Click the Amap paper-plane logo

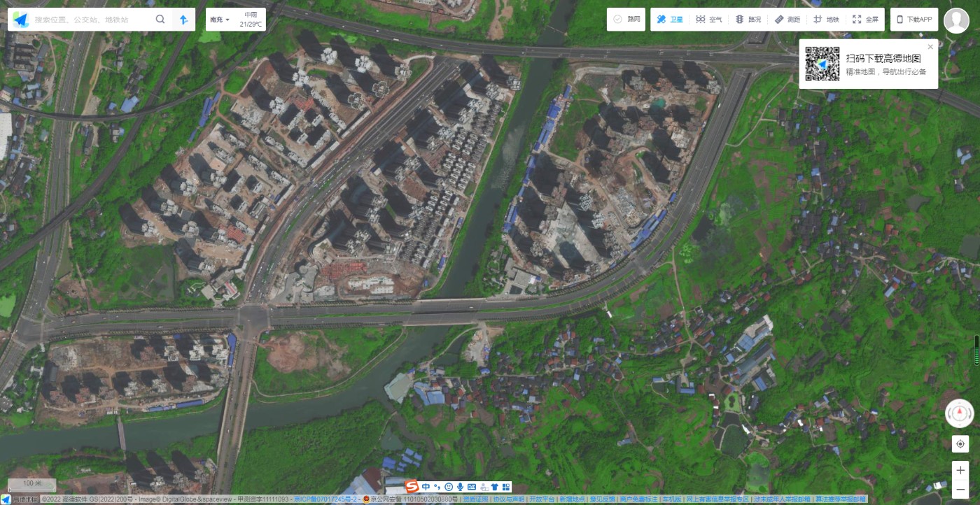(20, 20)
